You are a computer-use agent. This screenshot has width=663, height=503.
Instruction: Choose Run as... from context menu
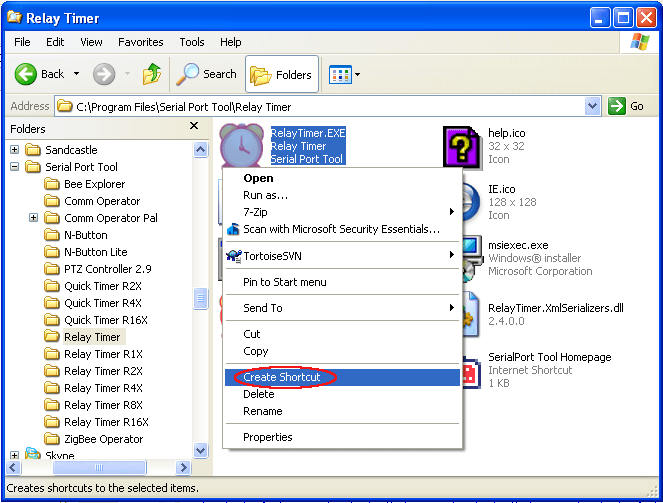tap(342, 195)
